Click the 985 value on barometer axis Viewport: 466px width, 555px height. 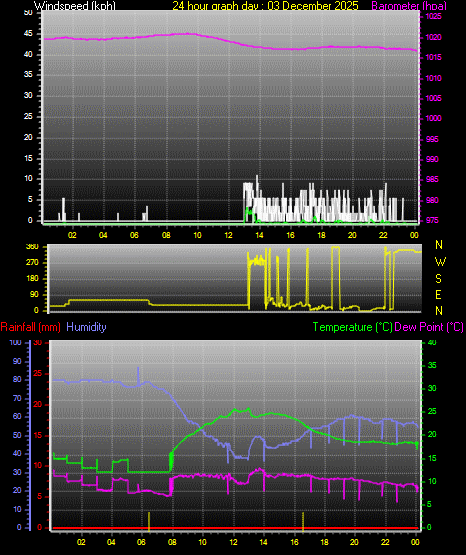(432, 179)
